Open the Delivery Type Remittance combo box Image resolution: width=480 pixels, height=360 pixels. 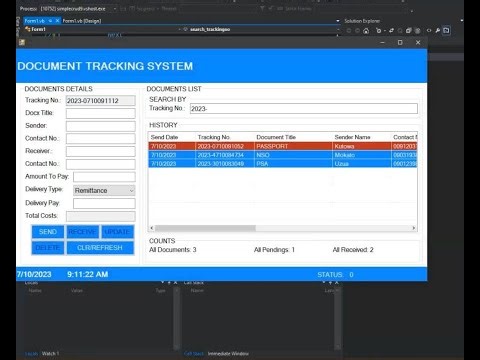[104, 190]
